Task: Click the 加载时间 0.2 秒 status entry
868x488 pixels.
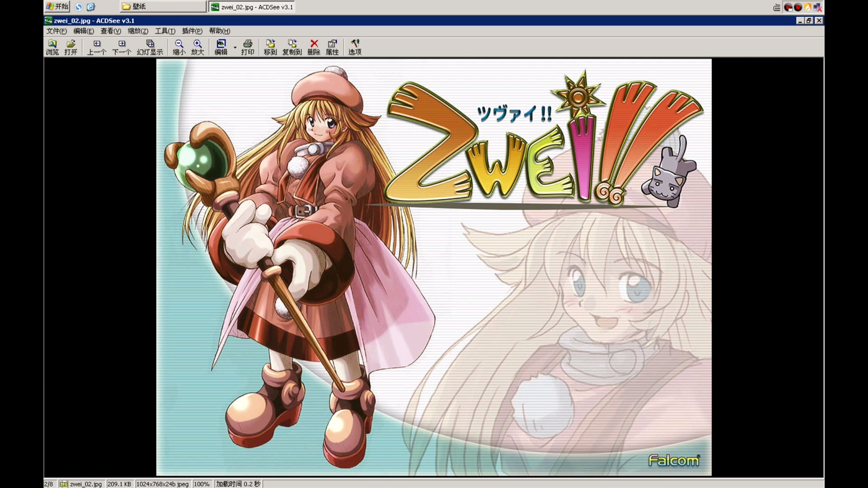Action: [238, 484]
